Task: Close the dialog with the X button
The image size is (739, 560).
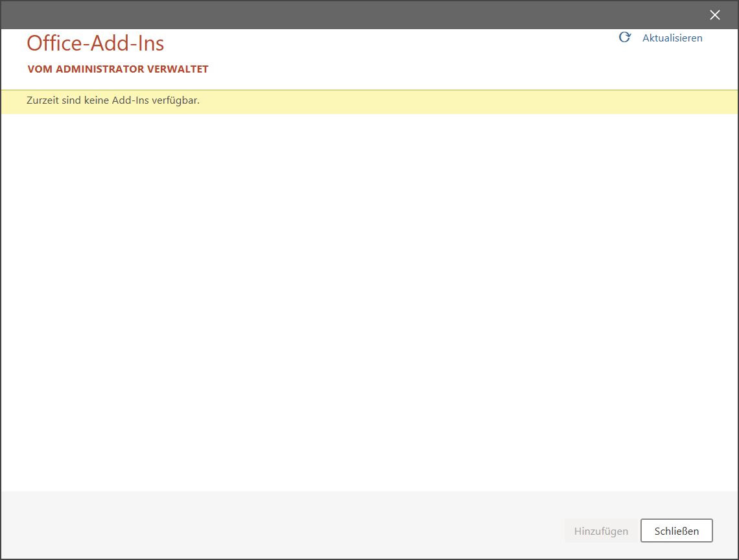Action: tap(714, 15)
